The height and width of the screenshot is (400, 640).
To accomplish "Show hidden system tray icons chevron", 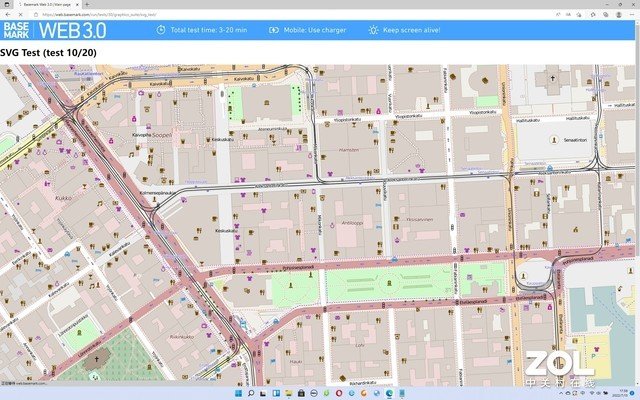I will coord(561,393).
